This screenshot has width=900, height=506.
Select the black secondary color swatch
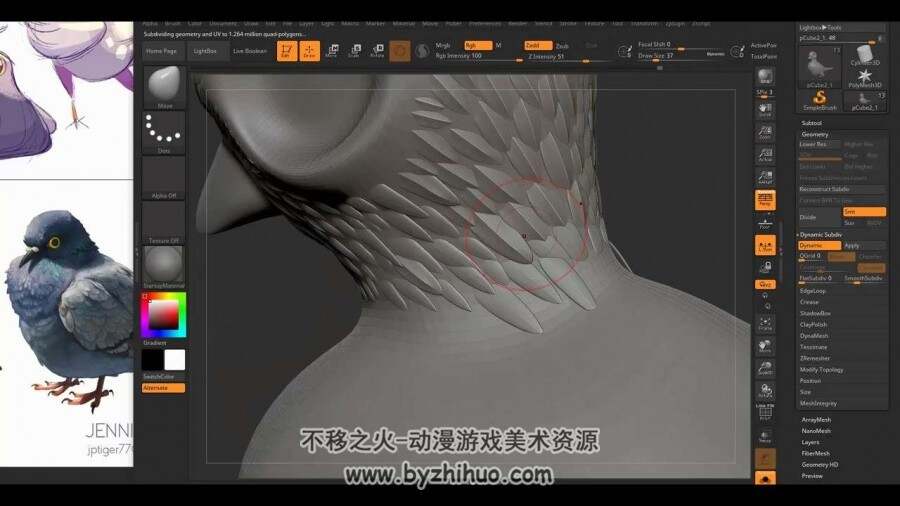click(x=153, y=360)
